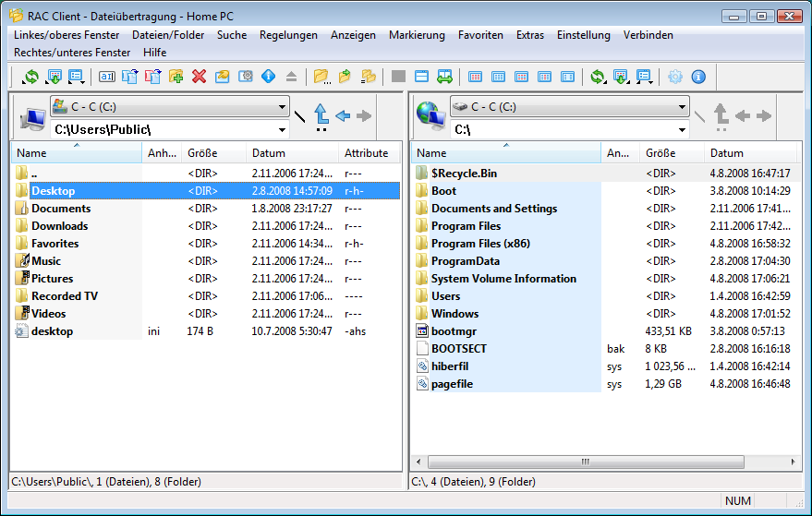The height and width of the screenshot is (516, 812).
Task: Select the Program Files (x86) folder
Action: click(x=480, y=244)
